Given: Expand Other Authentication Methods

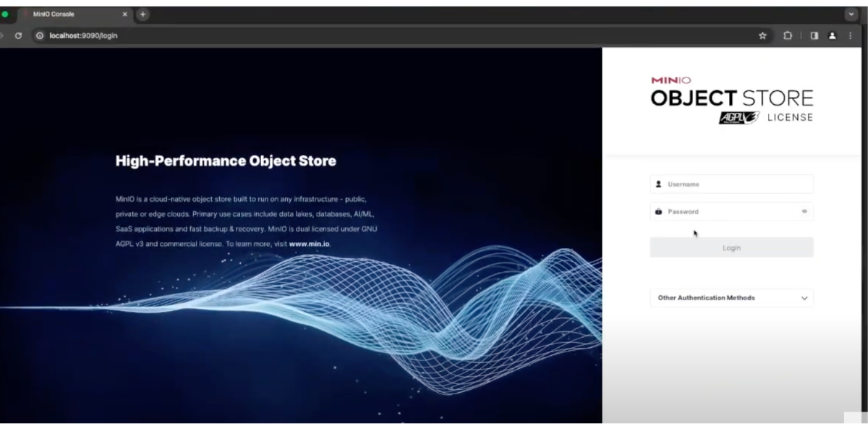Looking at the screenshot, I should click(731, 298).
